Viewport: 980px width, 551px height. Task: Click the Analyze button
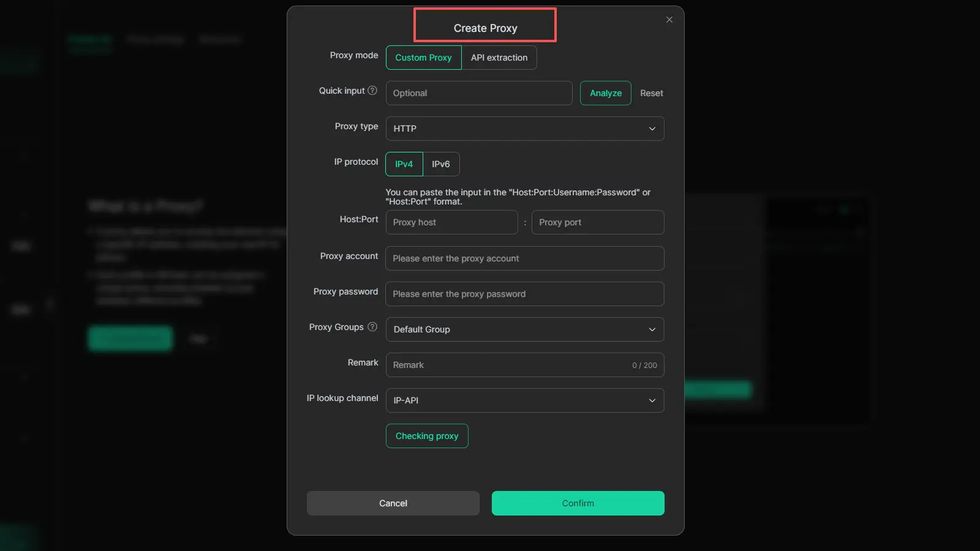606,93
